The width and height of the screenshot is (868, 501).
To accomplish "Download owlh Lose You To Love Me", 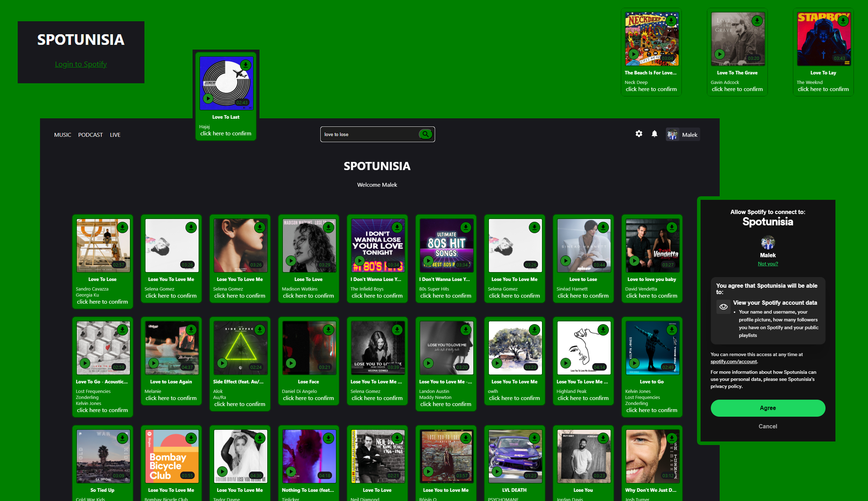I will pos(534,330).
